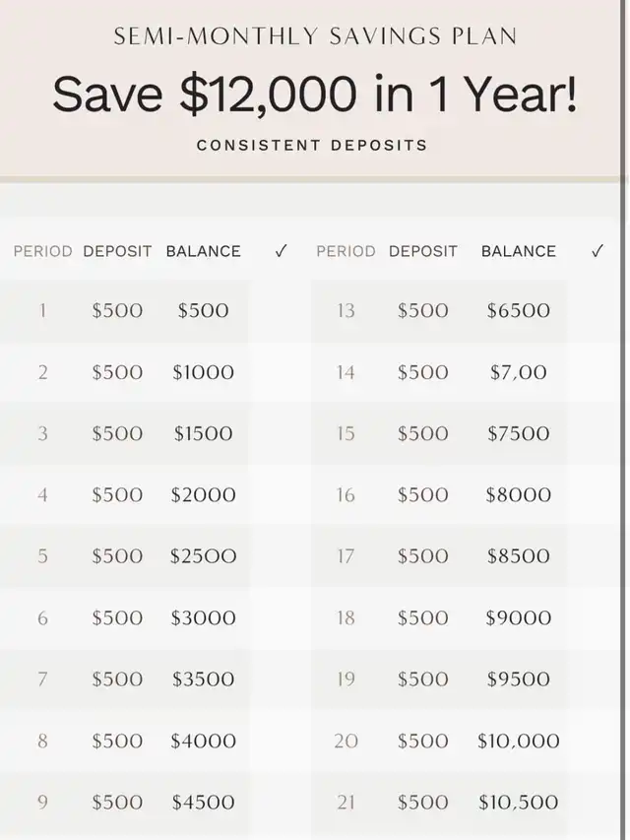Select the right BALANCE column header
This screenshot has height=840, width=630.
tap(519, 251)
